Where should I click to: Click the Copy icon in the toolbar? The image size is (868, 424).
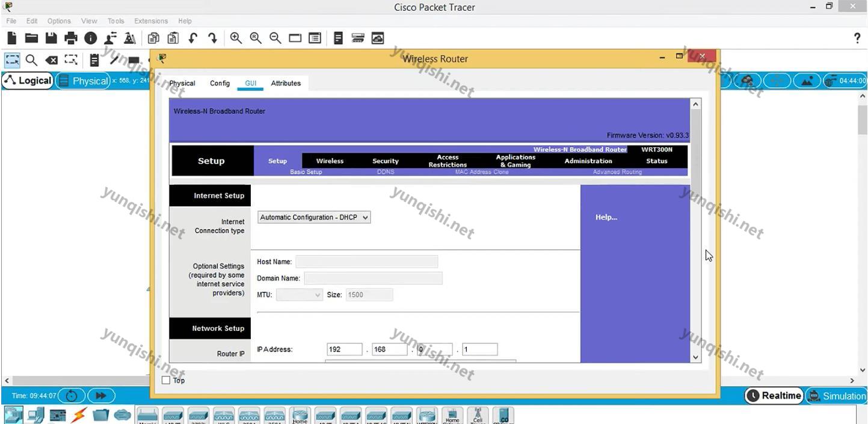pyautogui.click(x=153, y=38)
